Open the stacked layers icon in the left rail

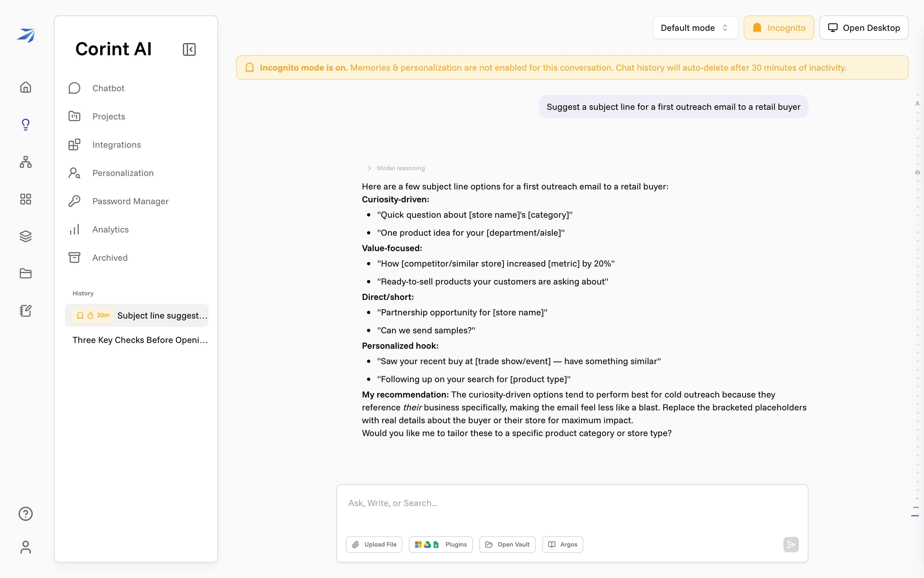coord(26,236)
